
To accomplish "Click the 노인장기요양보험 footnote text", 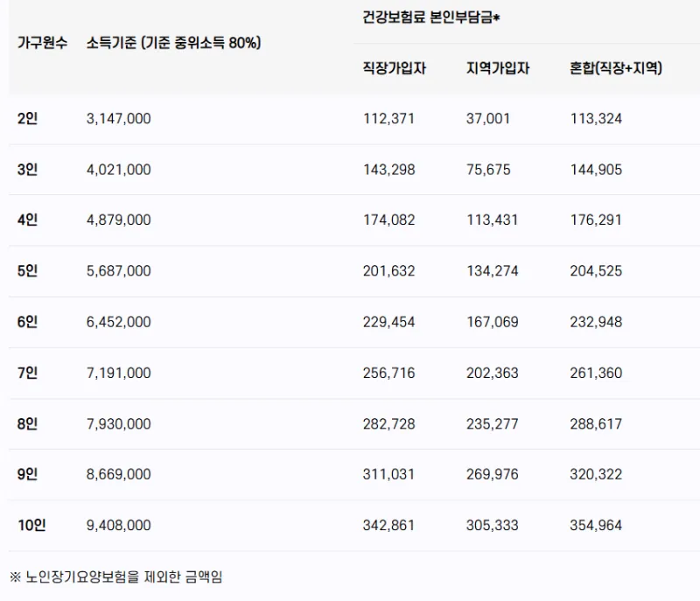I will [x=116, y=577].
